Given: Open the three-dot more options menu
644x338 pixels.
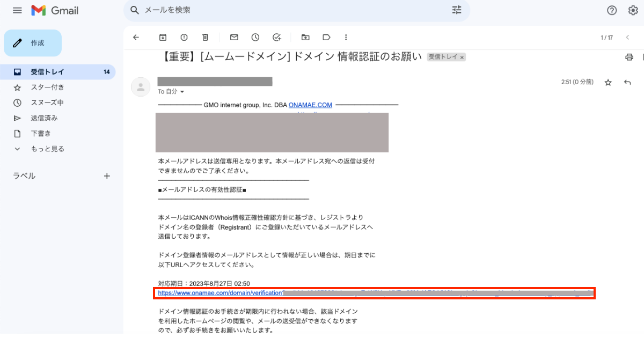Looking at the screenshot, I should coord(346,38).
